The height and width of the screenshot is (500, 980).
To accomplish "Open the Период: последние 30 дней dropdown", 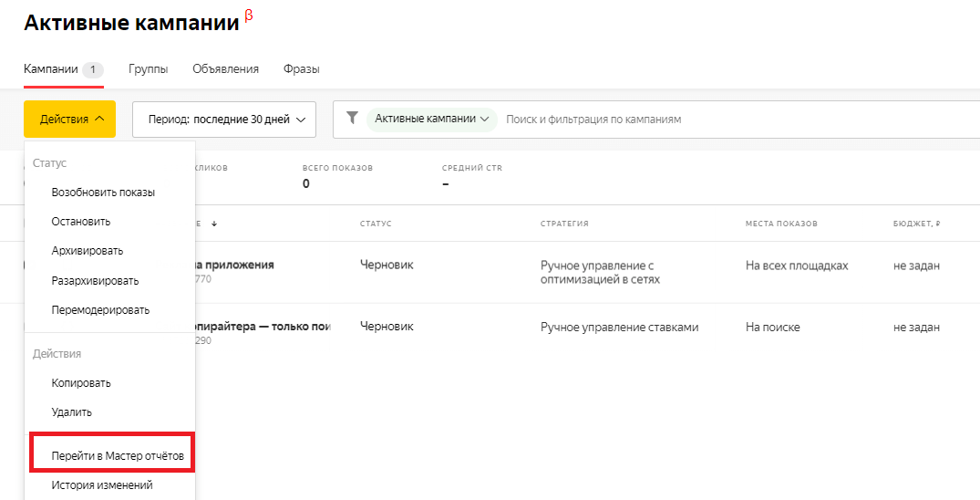I will click(224, 120).
